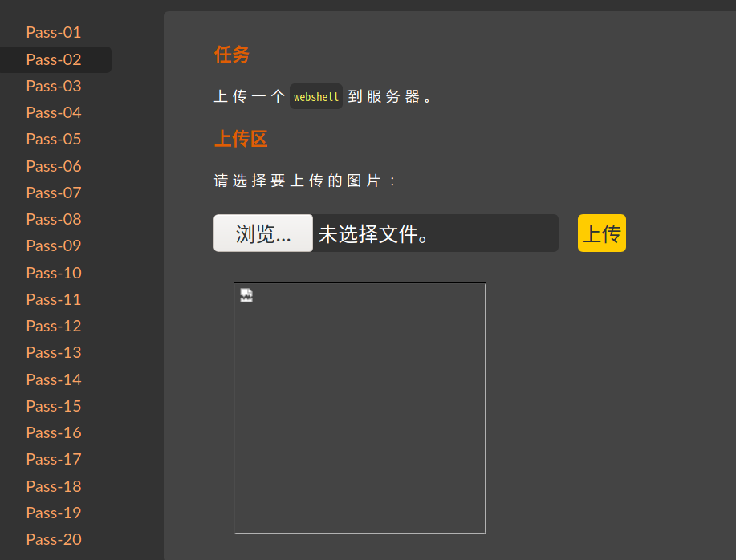Switch to the Pass-03 level
736x560 pixels.
tap(53, 86)
